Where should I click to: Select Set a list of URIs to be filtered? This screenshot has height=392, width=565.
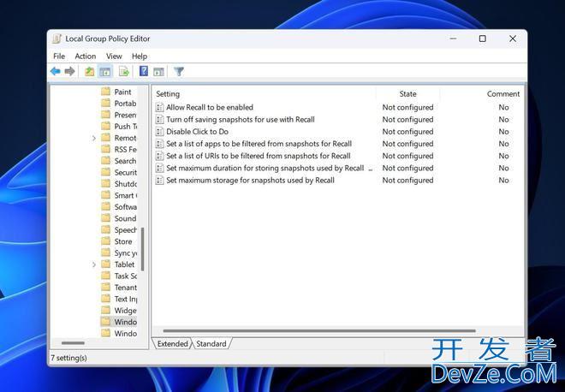click(x=259, y=156)
